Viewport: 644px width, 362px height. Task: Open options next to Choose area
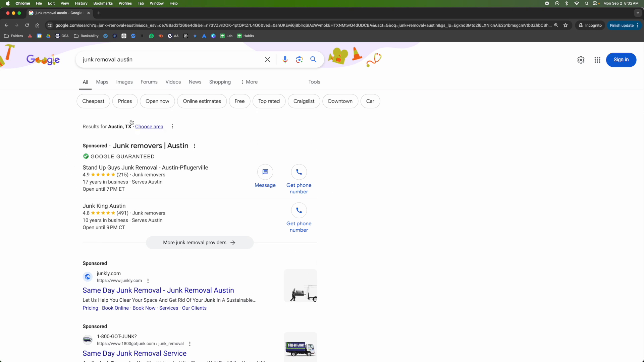[x=172, y=126]
